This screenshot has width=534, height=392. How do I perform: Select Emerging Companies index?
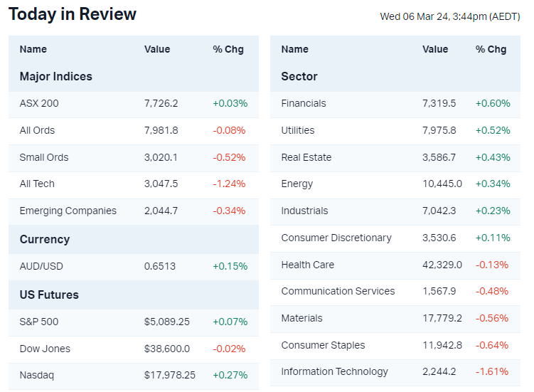coord(68,211)
